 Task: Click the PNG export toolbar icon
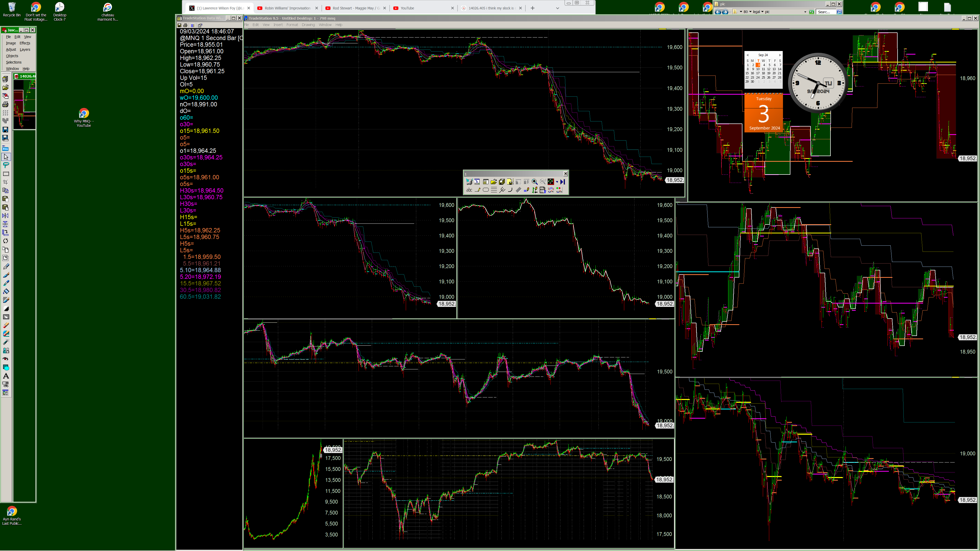pyautogui.click(x=5, y=149)
